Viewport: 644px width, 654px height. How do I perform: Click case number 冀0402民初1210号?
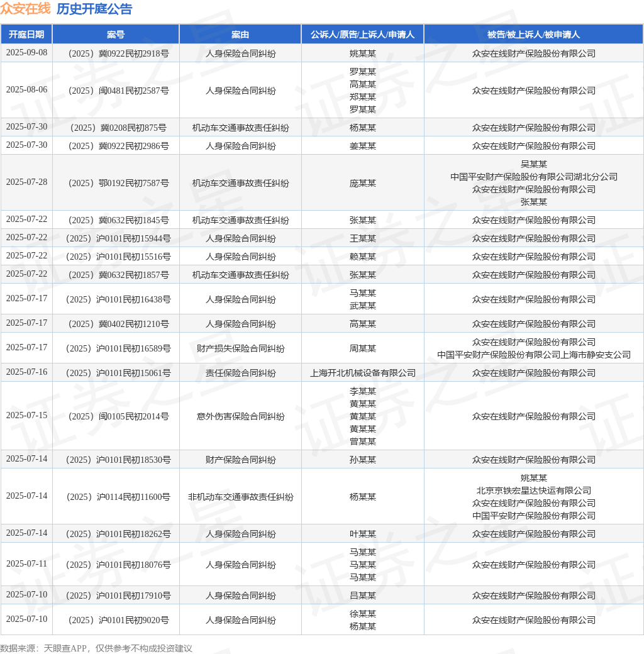119,324
